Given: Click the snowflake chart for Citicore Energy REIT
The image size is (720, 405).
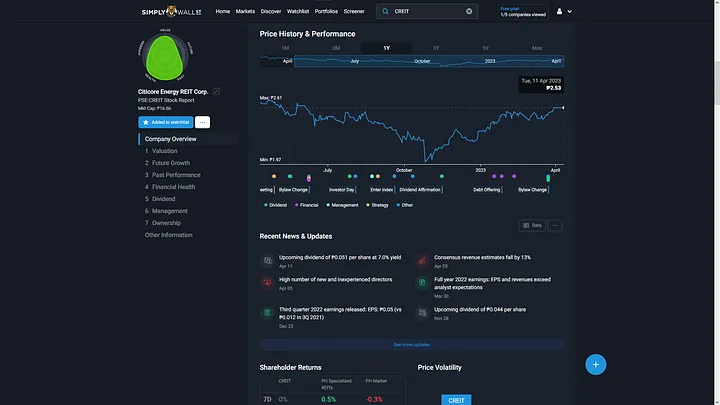Looking at the screenshot, I should (165, 56).
